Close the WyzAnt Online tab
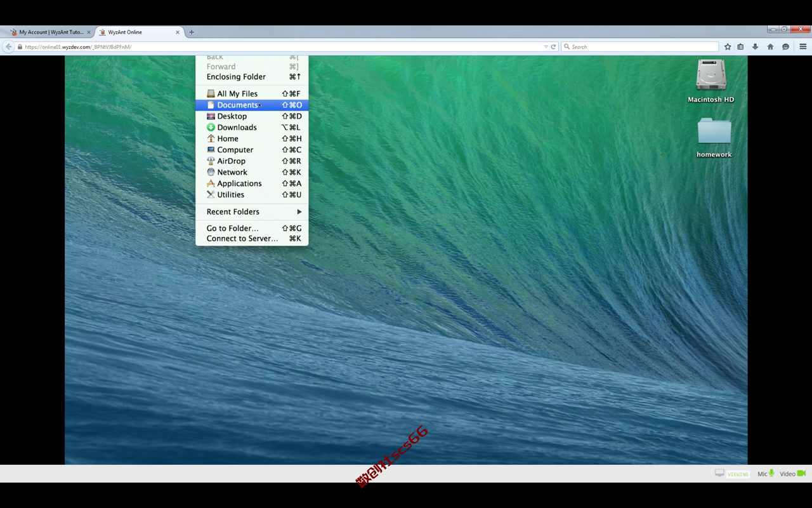The width and height of the screenshot is (812, 508). coord(178,32)
